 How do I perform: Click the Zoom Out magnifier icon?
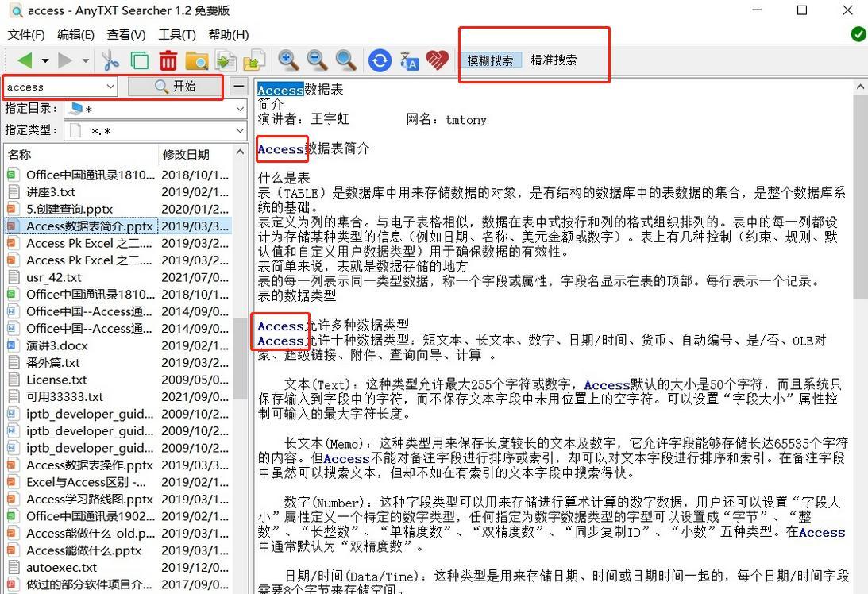pos(317,60)
